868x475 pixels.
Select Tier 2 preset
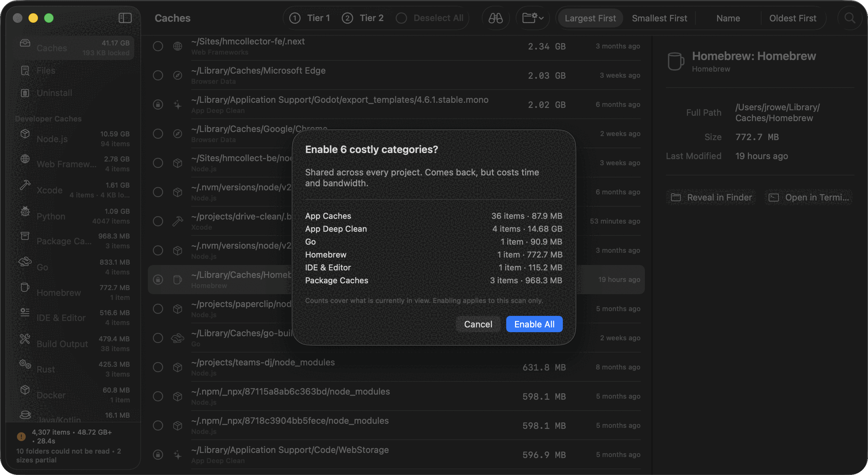pyautogui.click(x=363, y=18)
